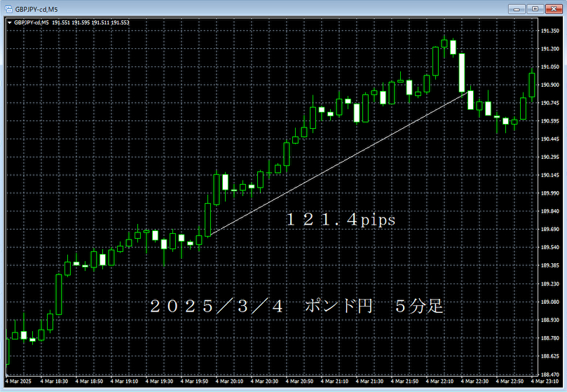Click the 4 Mar 23:10 time label

pyautogui.click(x=545, y=381)
